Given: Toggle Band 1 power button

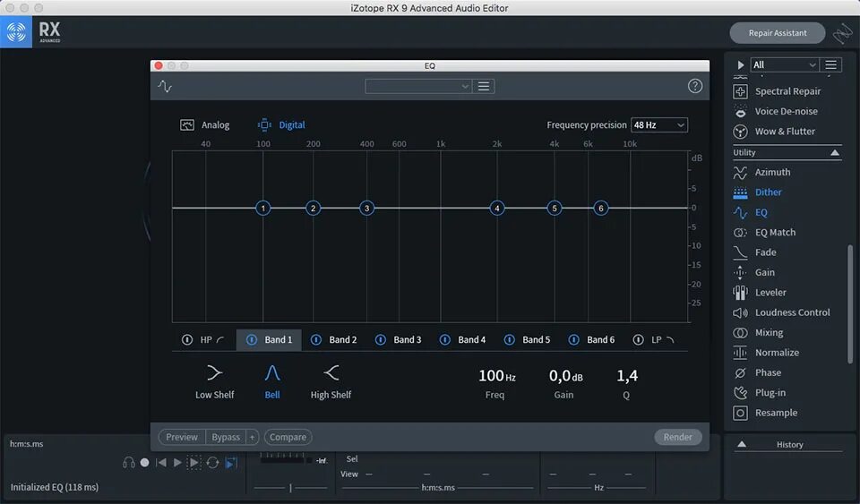Looking at the screenshot, I should 252,339.
